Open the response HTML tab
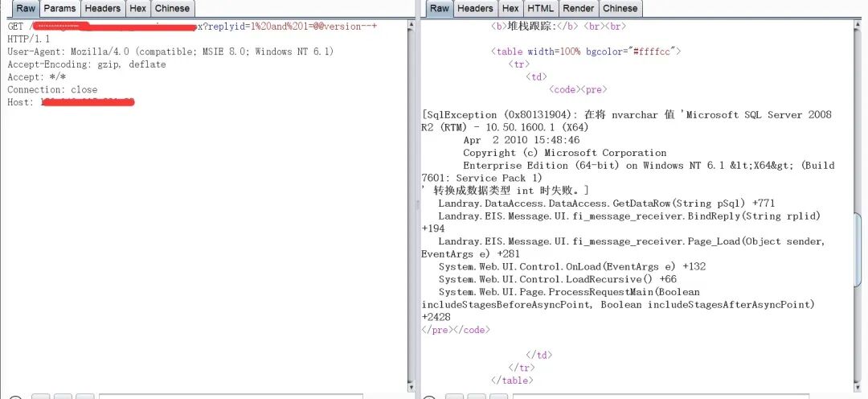 click(x=540, y=8)
